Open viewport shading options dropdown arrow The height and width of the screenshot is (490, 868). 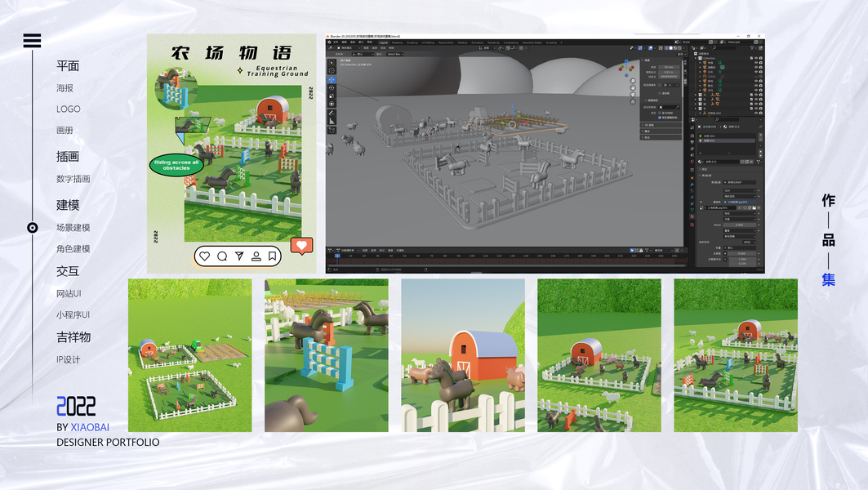coord(684,48)
